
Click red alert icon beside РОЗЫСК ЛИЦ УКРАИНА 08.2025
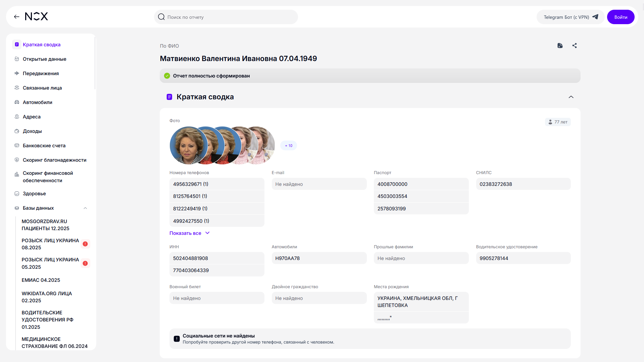85,244
